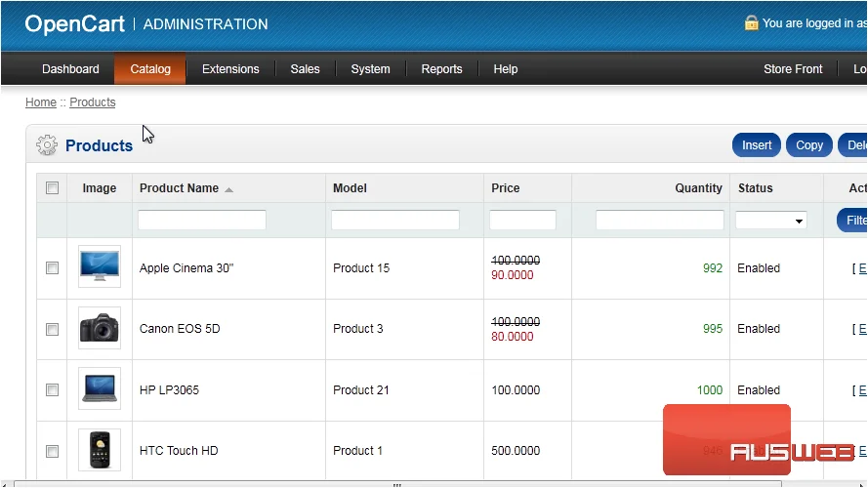Click Enabled status in Canon EOS row

pyautogui.click(x=759, y=329)
